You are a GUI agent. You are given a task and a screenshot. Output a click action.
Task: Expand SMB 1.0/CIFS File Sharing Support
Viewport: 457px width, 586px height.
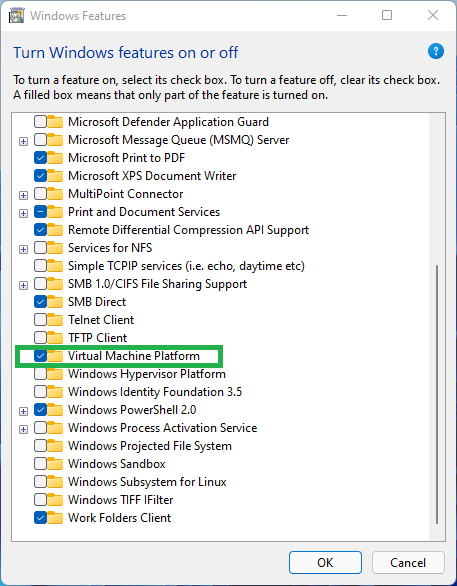[x=24, y=286]
